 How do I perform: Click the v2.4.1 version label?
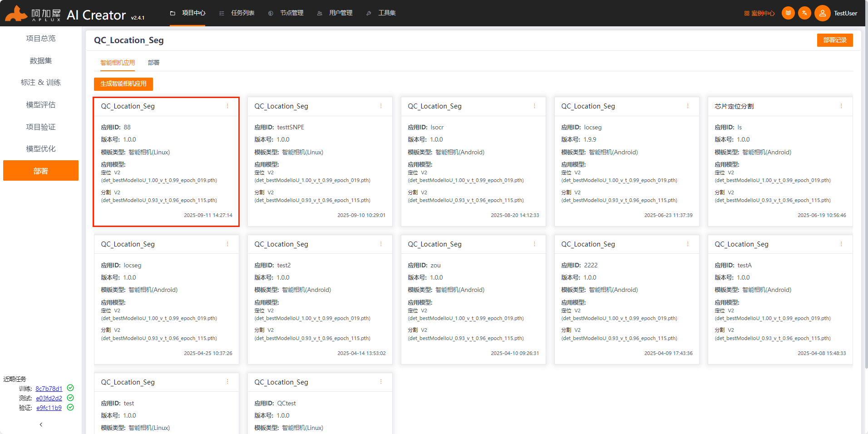(x=138, y=18)
